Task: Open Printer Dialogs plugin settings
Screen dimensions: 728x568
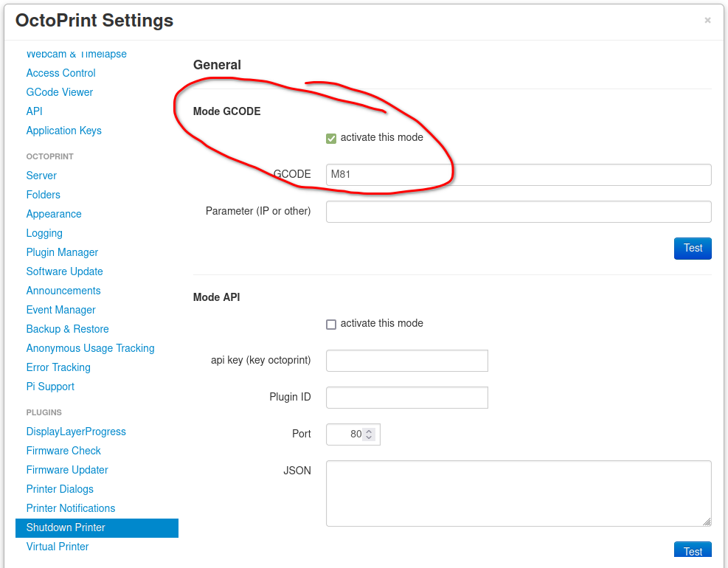Action: (60, 489)
